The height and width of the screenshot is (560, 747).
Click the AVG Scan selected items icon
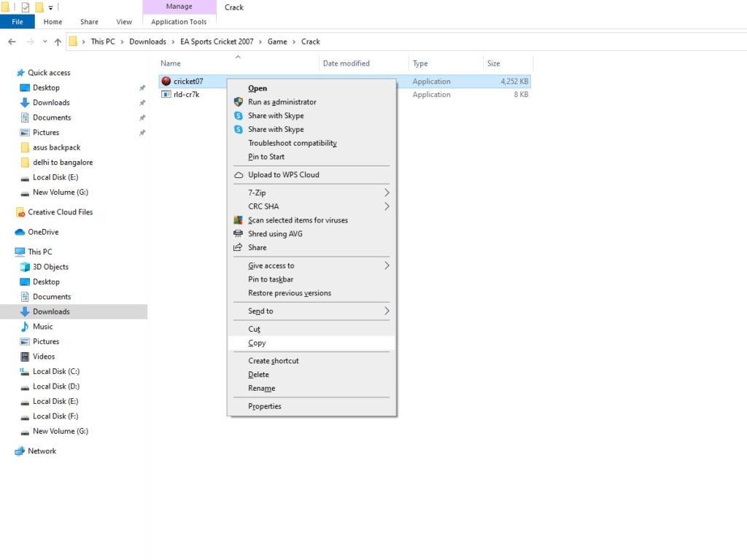click(x=238, y=220)
